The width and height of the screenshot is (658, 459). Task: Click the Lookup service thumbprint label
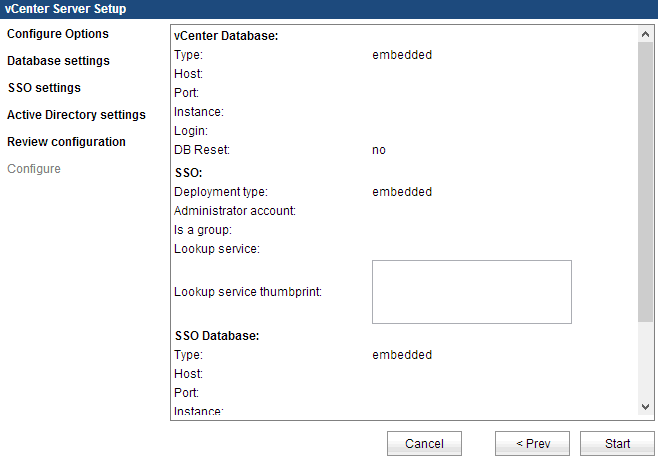click(248, 292)
